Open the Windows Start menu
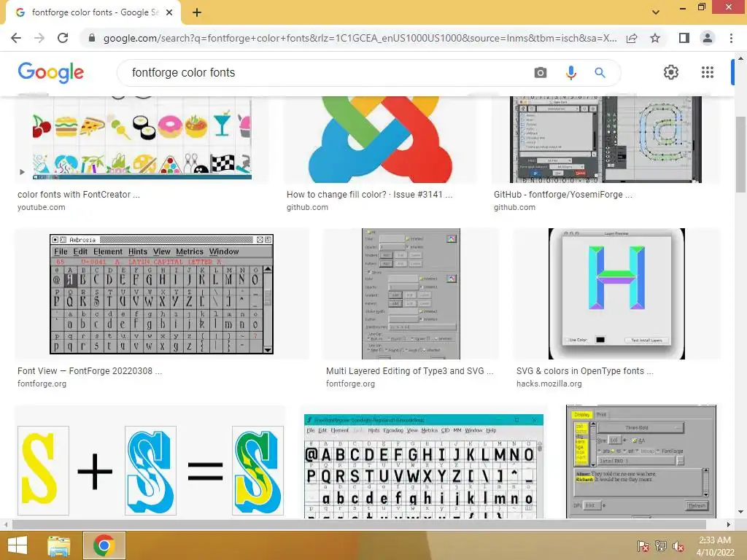Screen dimensions: 747x560 [18, 545]
